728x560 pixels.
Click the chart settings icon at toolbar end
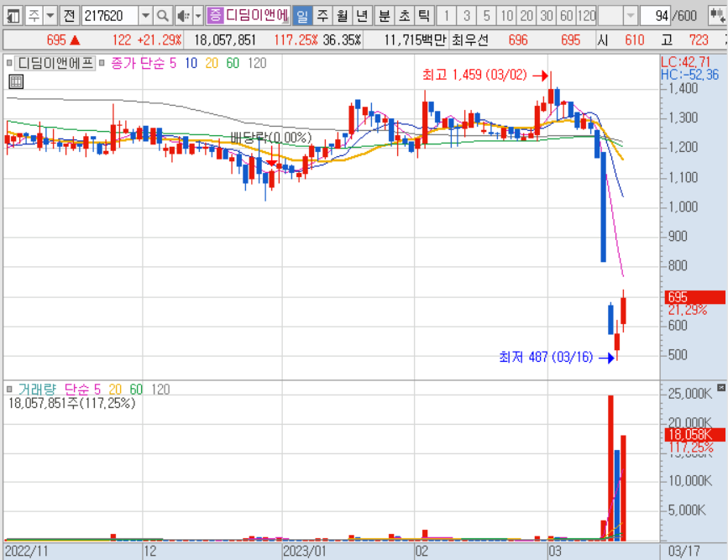pyautogui.click(x=717, y=16)
